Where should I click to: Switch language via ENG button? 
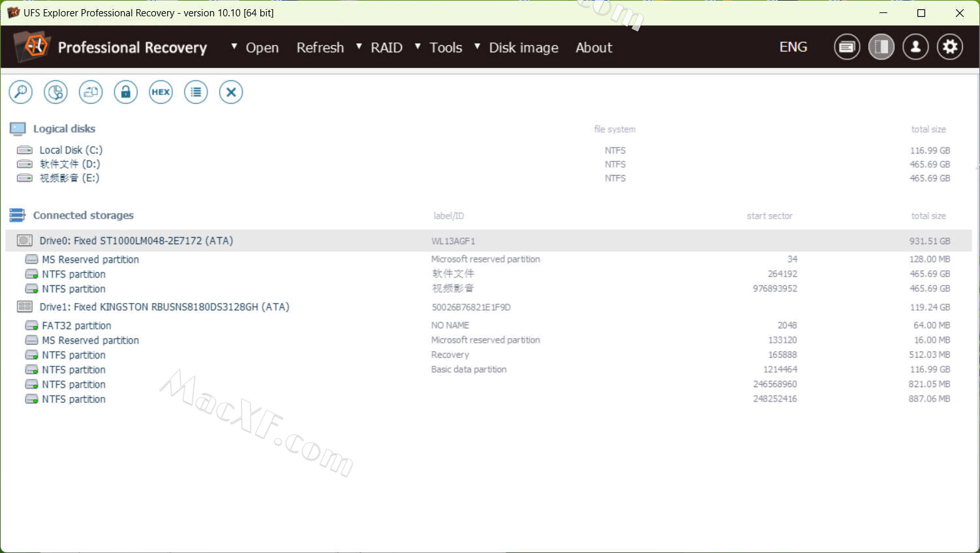tap(793, 47)
